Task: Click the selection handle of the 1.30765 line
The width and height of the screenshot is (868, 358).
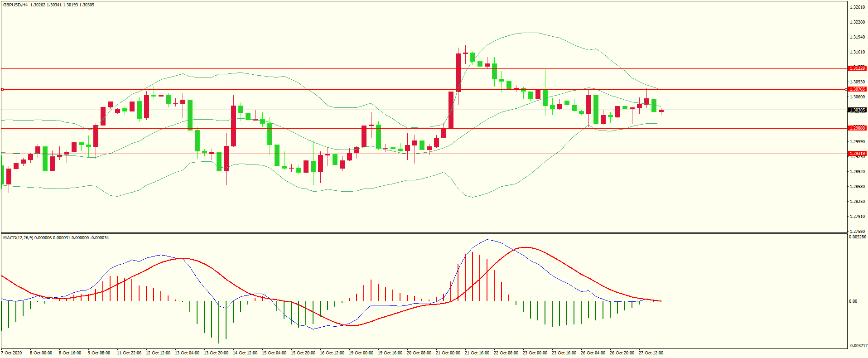Action: pyautogui.click(x=2, y=89)
